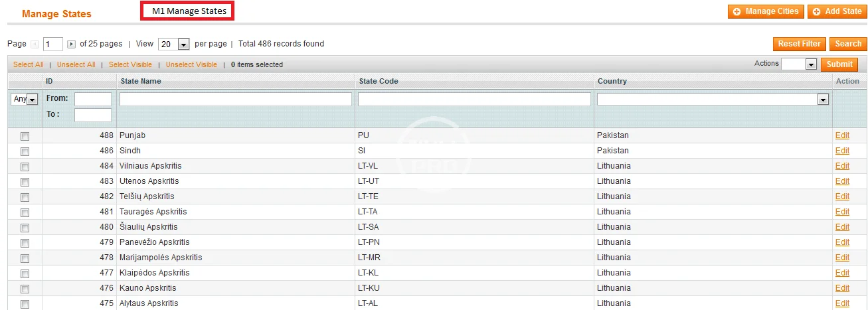Submit the selected mass action
Screen dimensions: 868x310
coord(839,64)
